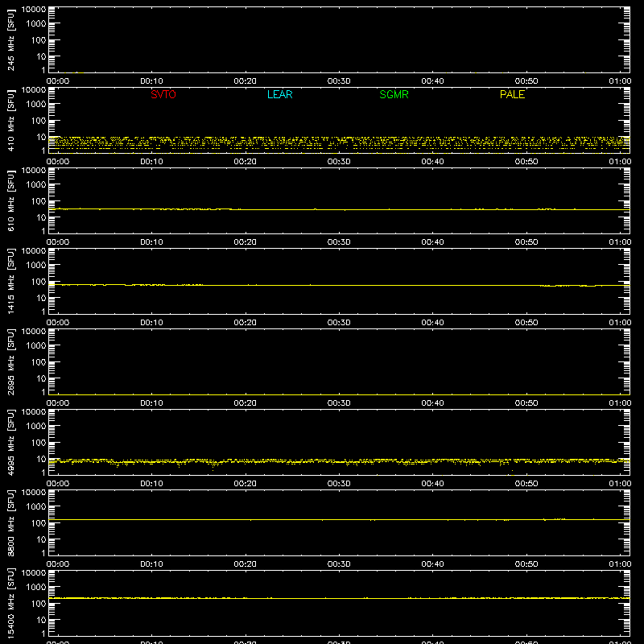Click the yellow PALE station label
644x644 pixels.
[x=512, y=94]
